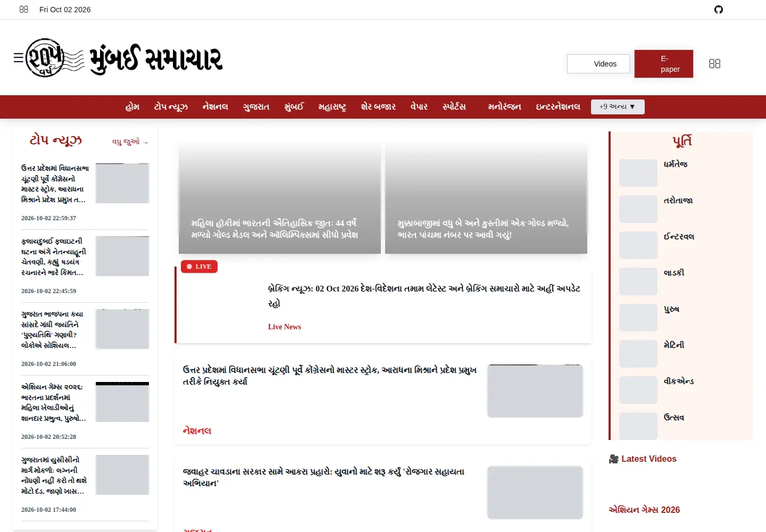Click thumbnail of the 17:44:00 sidebar story
The width and height of the screenshot is (766, 532).
click(122, 475)
